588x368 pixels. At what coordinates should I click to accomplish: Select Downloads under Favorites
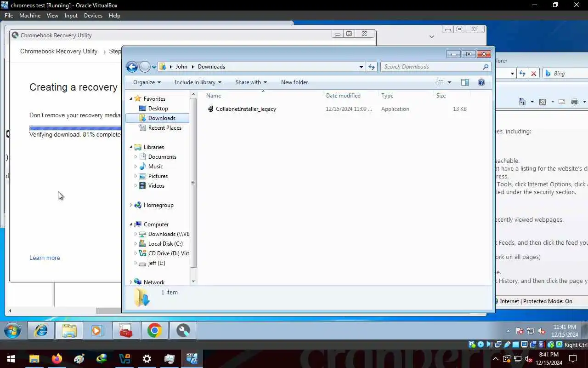[162, 118]
